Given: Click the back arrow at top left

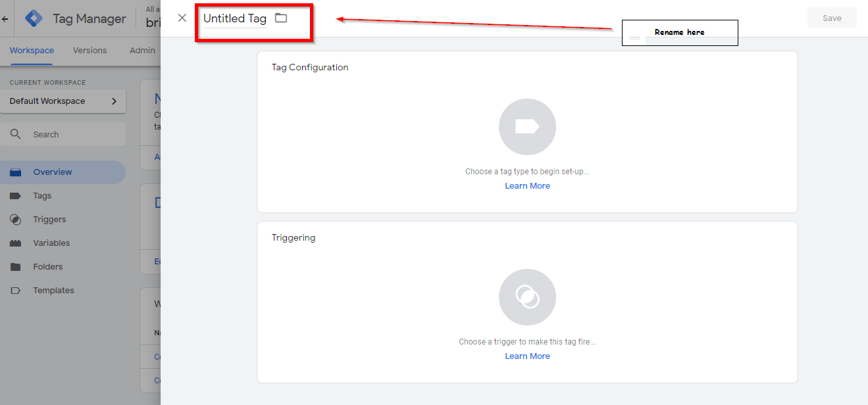Looking at the screenshot, I should 5,18.
